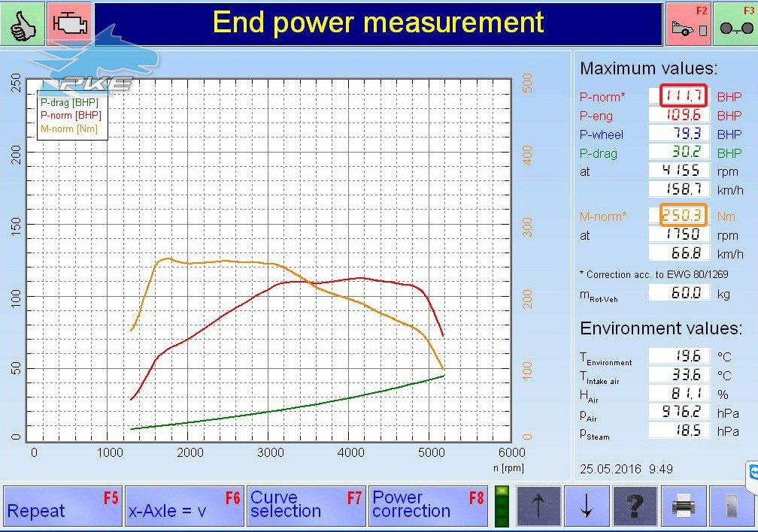Open Curve selection F7
758x532 pixels.
[306, 506]
